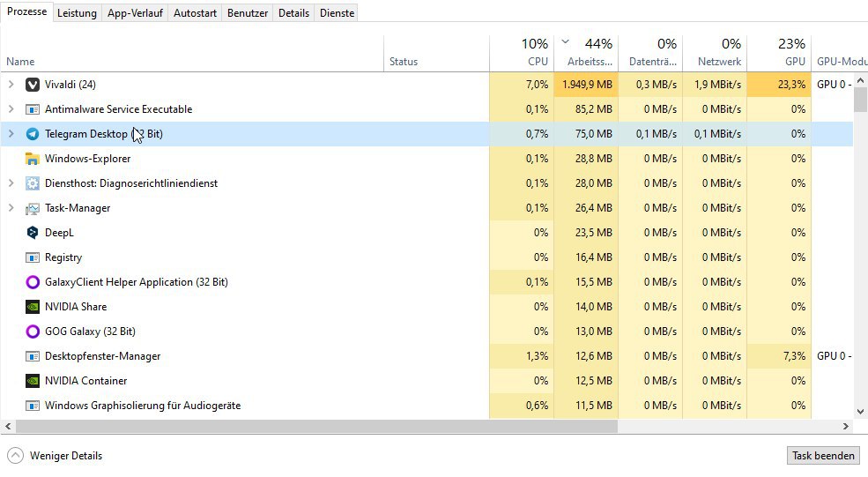Image resolution: width=868 pixels, height=477 pixels.
Task: Select the NVIDIA Share process name
Action: [x=76, y=306]
